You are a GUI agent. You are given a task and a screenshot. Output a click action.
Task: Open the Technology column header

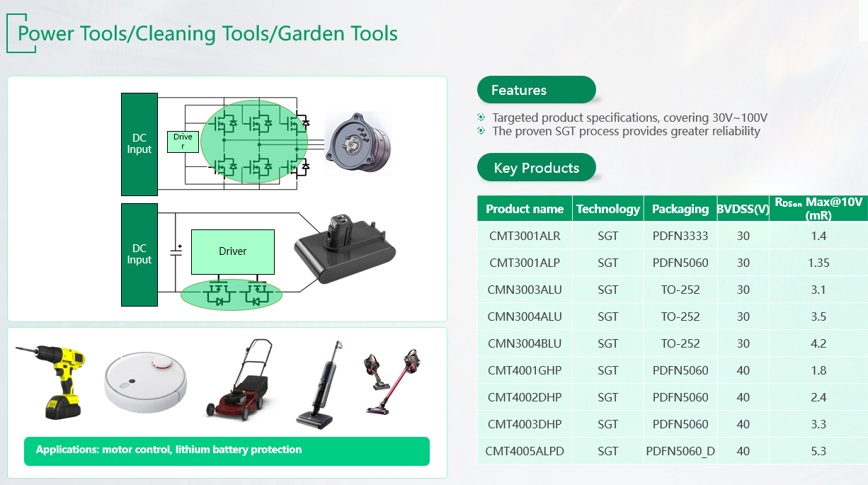coord(607,208)
